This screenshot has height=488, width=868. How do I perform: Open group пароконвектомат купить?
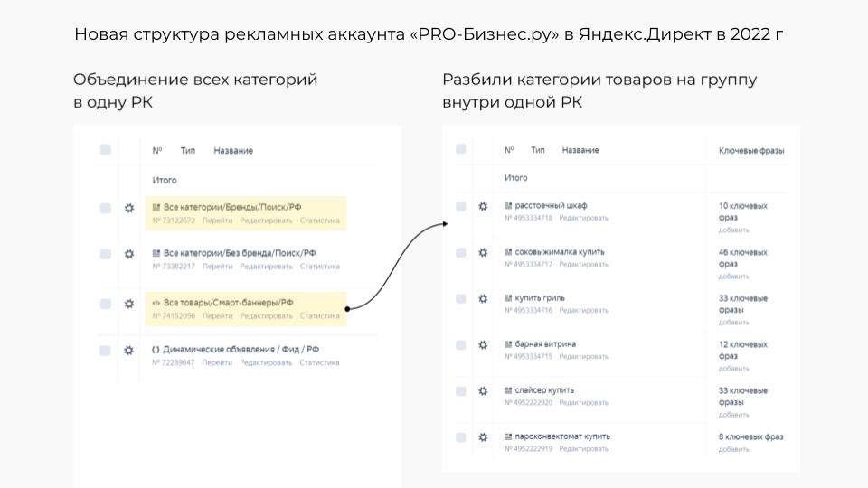pos(562,436)
